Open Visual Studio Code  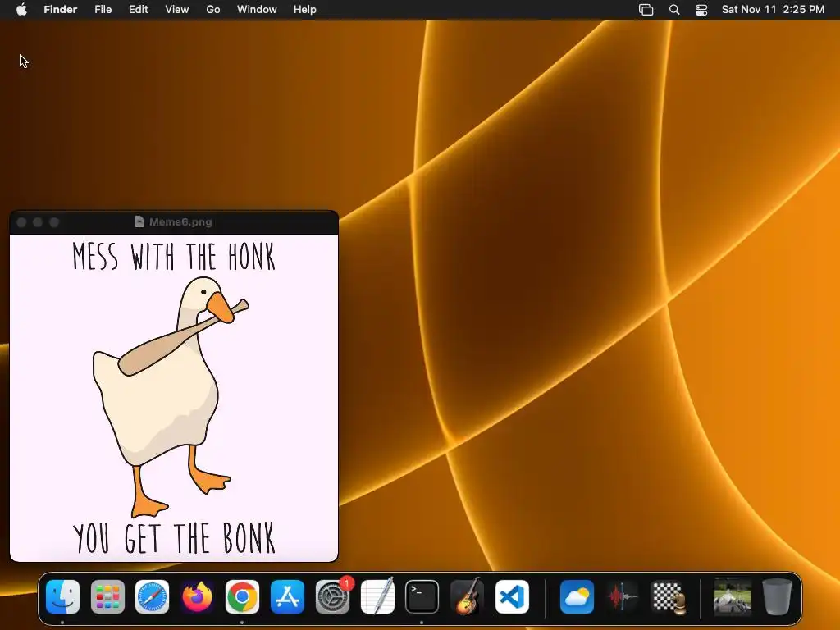coord(512,596)
